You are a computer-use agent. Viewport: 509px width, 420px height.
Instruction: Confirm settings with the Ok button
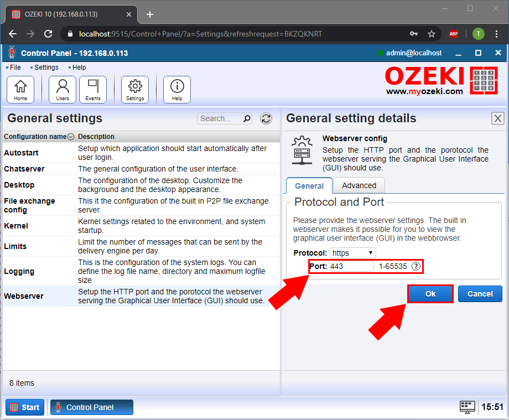430,294
